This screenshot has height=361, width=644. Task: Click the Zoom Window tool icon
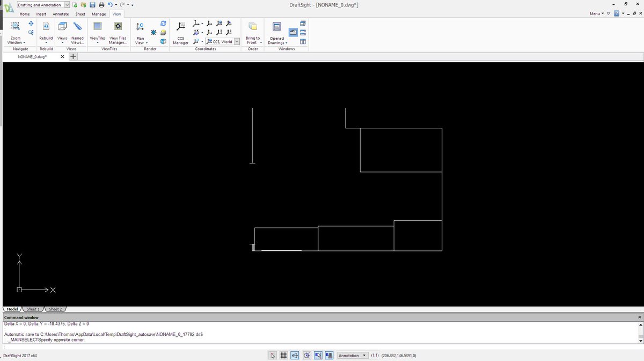[15, 26]
